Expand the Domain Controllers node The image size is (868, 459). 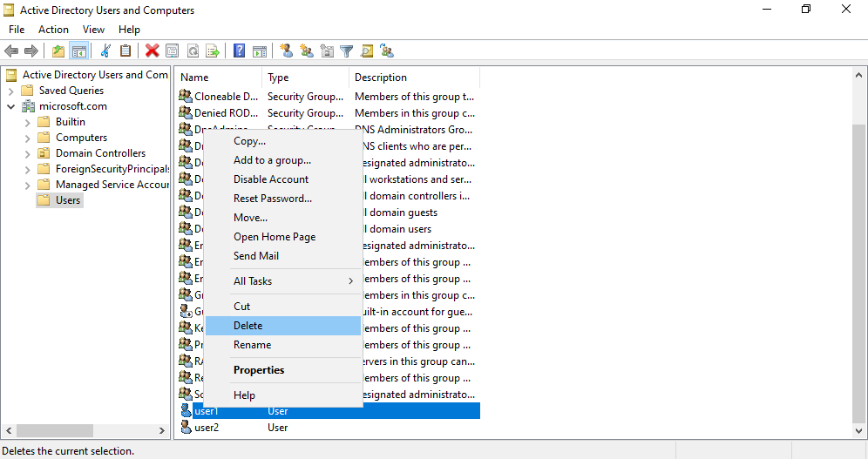[28, 154]
